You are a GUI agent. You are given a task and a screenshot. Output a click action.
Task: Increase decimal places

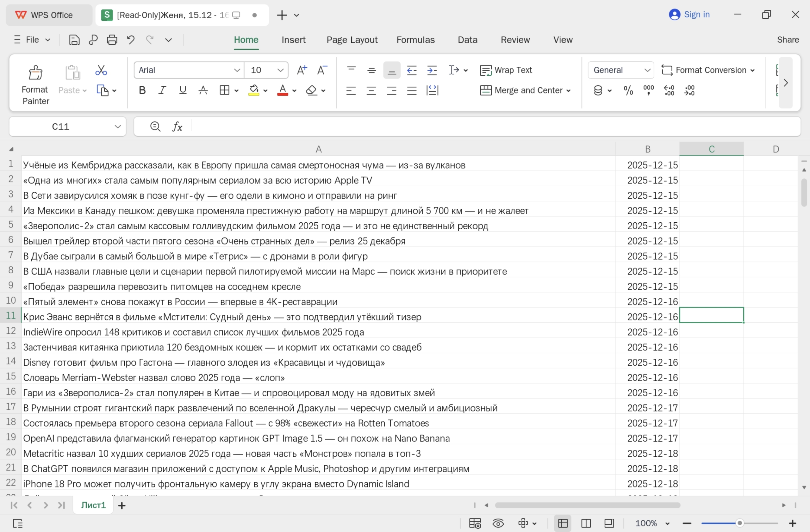click(669, 90)
